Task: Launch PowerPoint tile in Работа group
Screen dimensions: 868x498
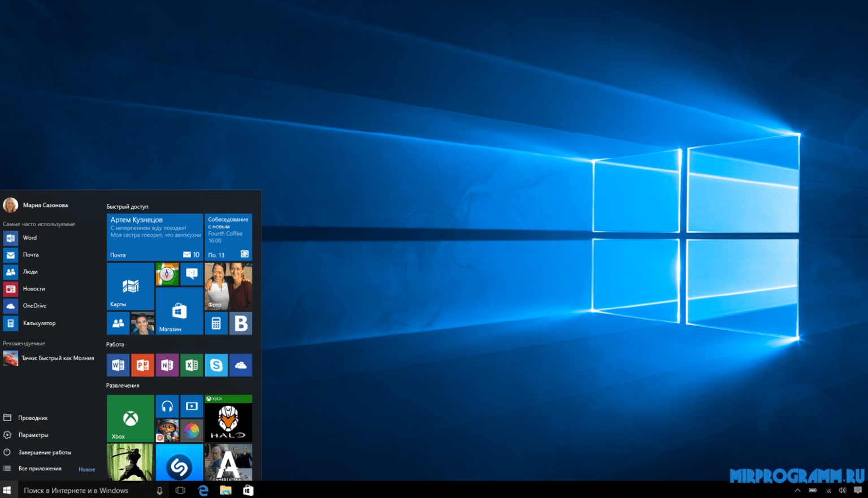Action: coord(142,365)
